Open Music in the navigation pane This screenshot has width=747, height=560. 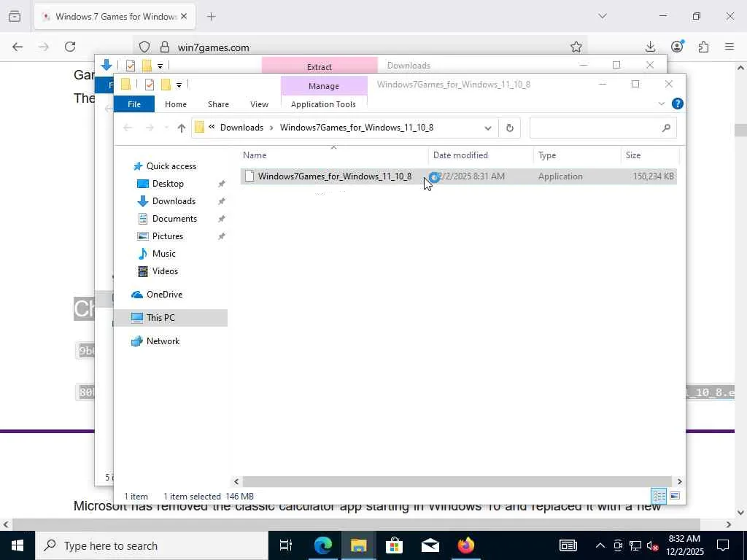tap(163, 253)
